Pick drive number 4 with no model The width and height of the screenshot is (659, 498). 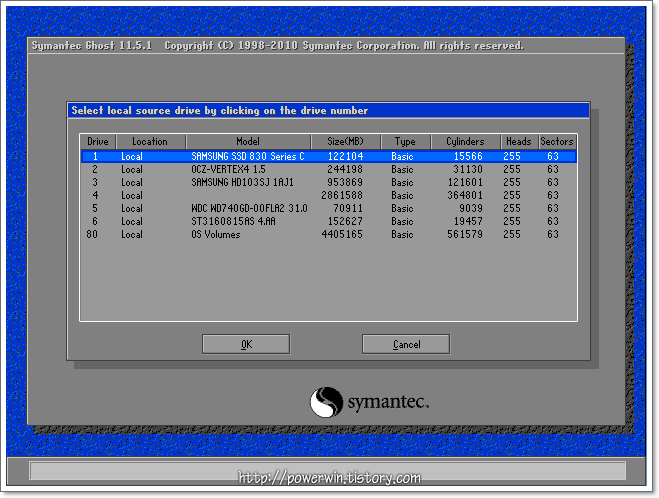328,195
